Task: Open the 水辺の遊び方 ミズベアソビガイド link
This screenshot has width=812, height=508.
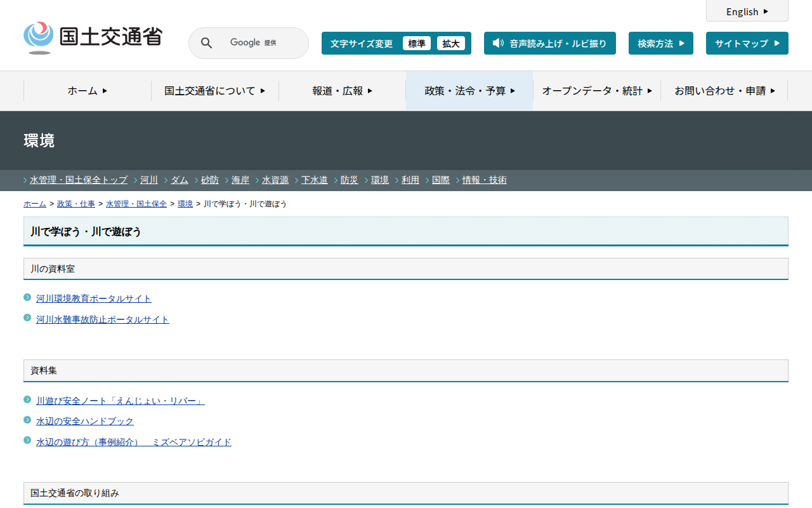Action: [x=133, y=442]
